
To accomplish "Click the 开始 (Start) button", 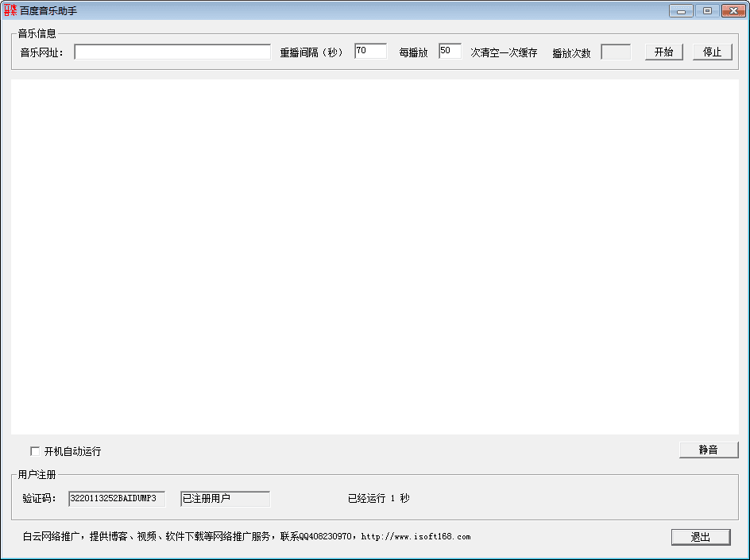I will (664, 51).
